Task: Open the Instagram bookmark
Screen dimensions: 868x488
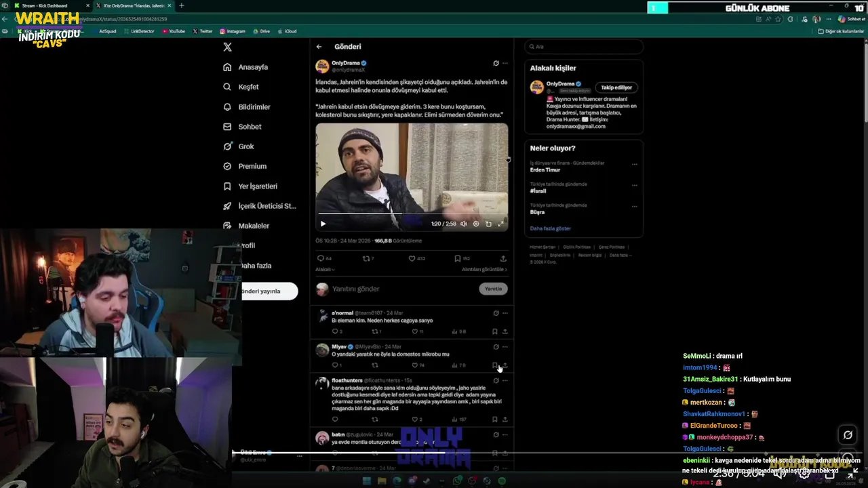Action: pyautogui.click(x=233, y=31)
